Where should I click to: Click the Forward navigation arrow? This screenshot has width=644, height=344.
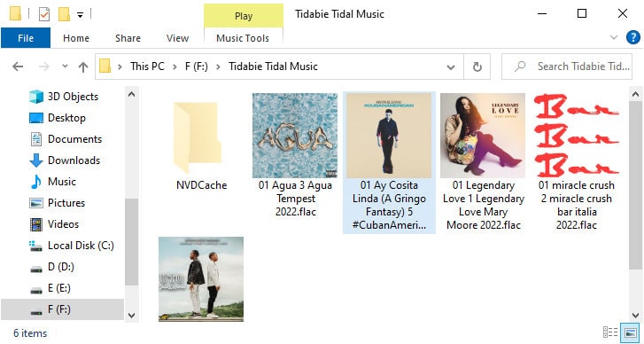click(44, 66)
